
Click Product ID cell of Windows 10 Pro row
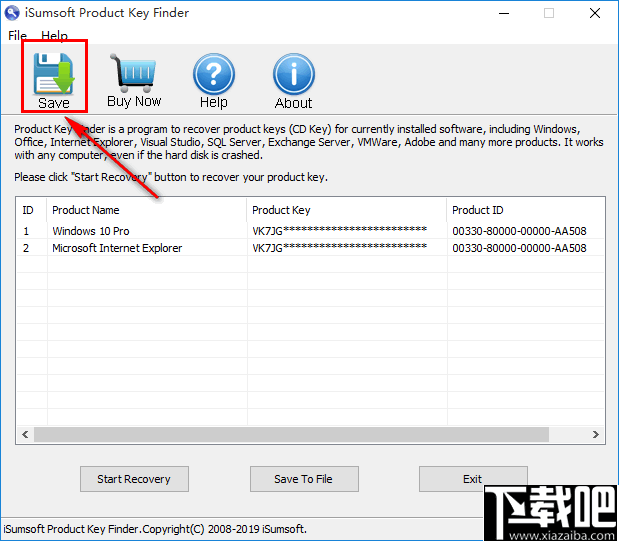click(526, 231)
